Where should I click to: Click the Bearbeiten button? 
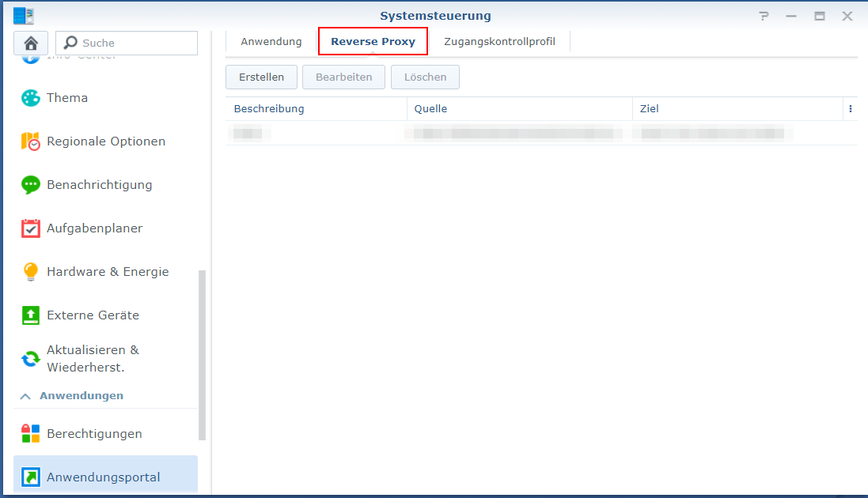pyautogui.click(x=343, y=77)
